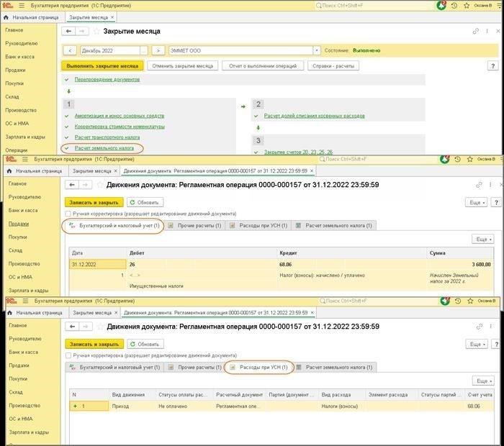Toggle Ручная корректировка checkbox in the middle window
This screenshot has height=446, width=504.
[x=68, y=214]
